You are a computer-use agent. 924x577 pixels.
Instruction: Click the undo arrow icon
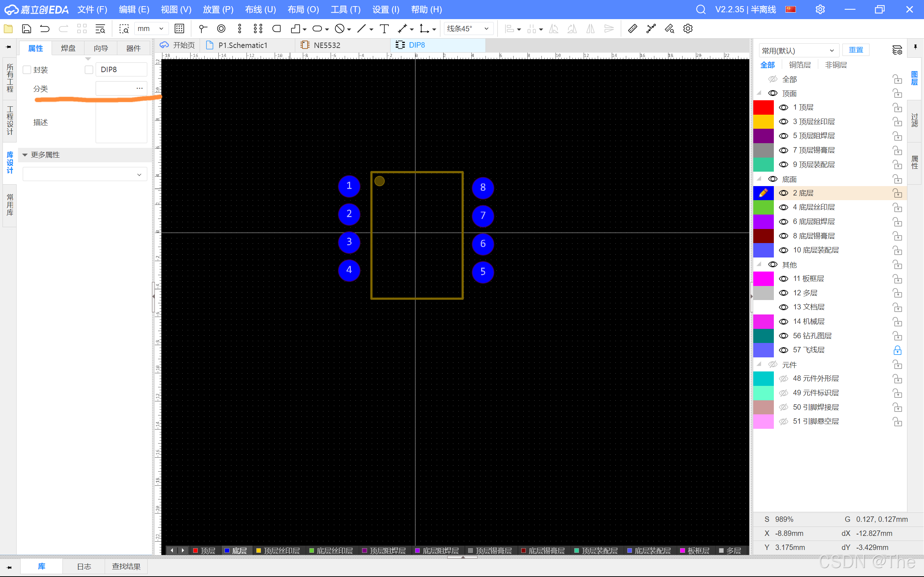coord(45,28)
